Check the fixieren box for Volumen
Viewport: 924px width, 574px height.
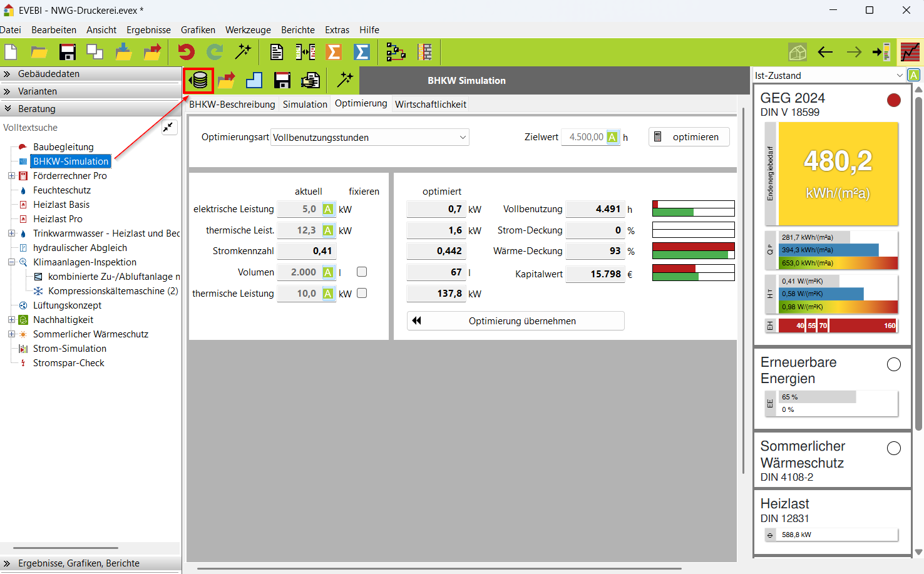(x=362, y=272)
